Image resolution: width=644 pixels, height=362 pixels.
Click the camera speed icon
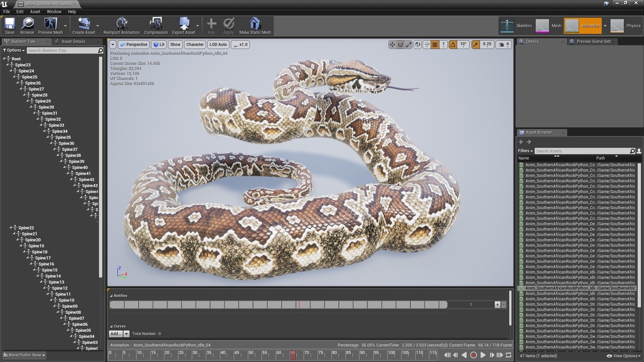click(x=504, y=44)
